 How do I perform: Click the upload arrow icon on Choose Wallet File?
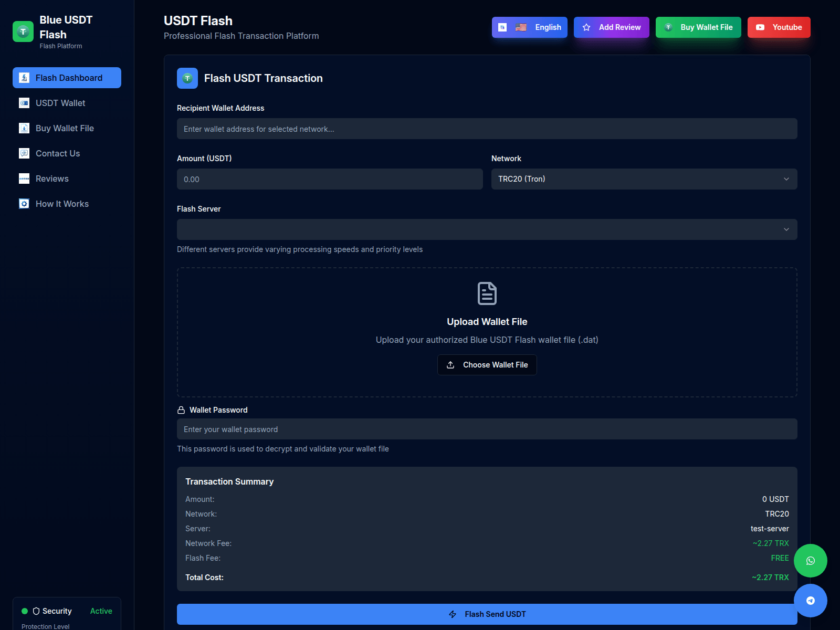450,365
